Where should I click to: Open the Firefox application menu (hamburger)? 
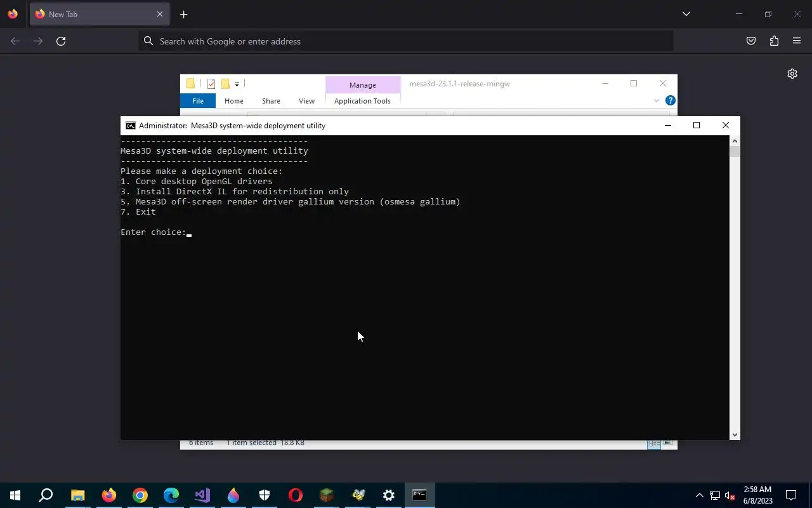click(x=797, y=41)
